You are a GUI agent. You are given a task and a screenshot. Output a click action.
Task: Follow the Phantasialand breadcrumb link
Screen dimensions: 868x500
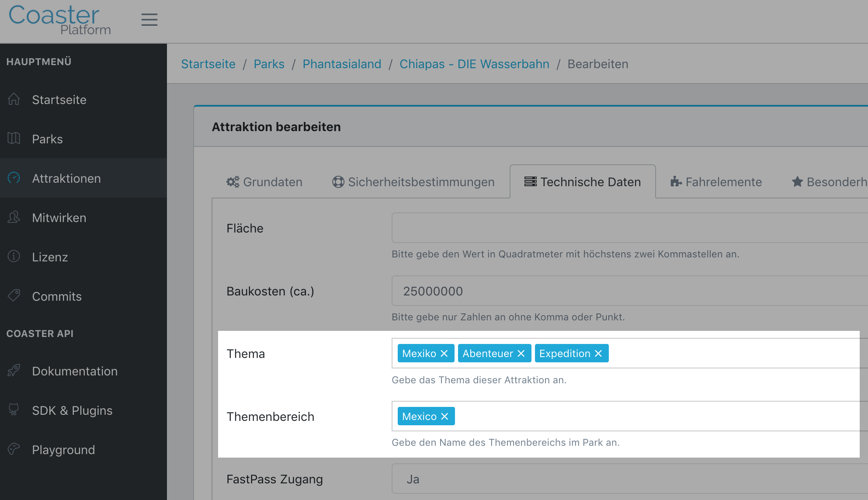click(342, 64)
